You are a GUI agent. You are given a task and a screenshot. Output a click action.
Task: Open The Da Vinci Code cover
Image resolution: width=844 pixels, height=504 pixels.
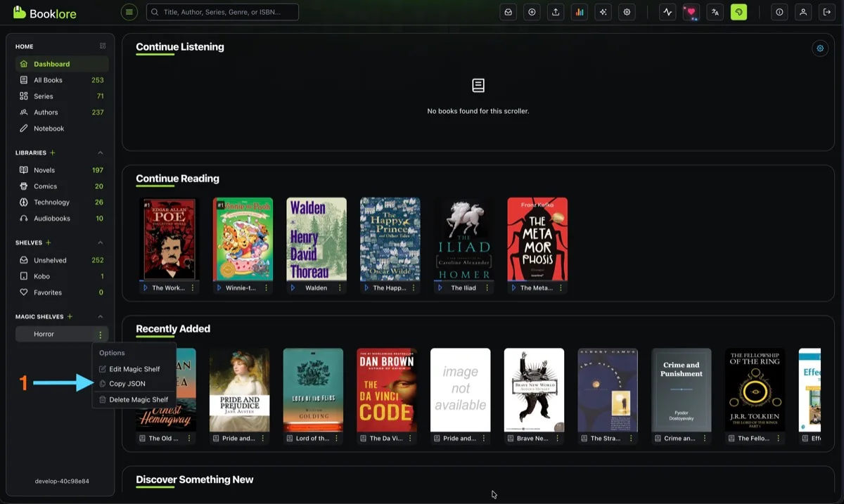click(x=387, y=390)
